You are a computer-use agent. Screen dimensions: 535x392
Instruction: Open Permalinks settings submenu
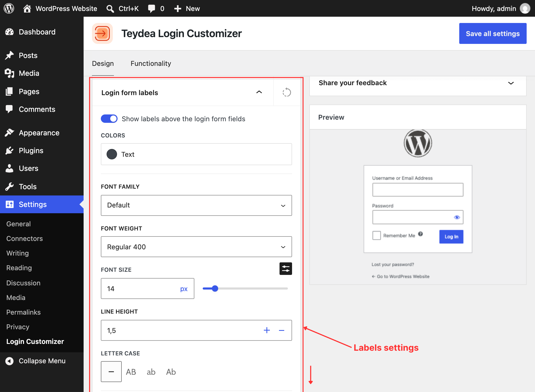(x=24, y=312)
